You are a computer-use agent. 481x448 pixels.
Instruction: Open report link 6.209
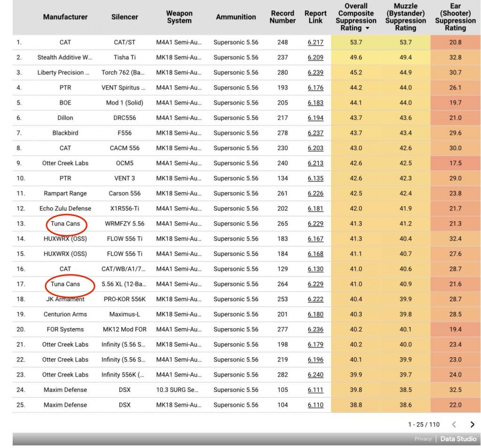click(315, 57)
